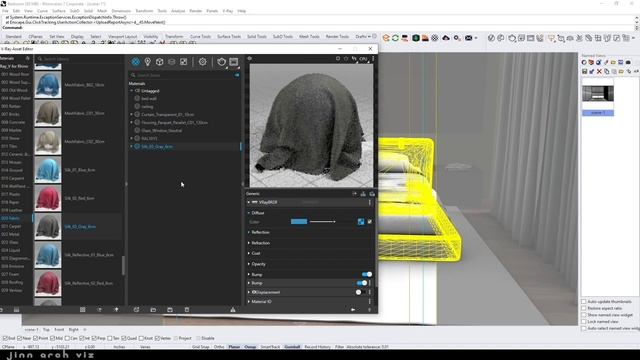Open the Textures checker icon
The image size is (640, 360).
184,62
